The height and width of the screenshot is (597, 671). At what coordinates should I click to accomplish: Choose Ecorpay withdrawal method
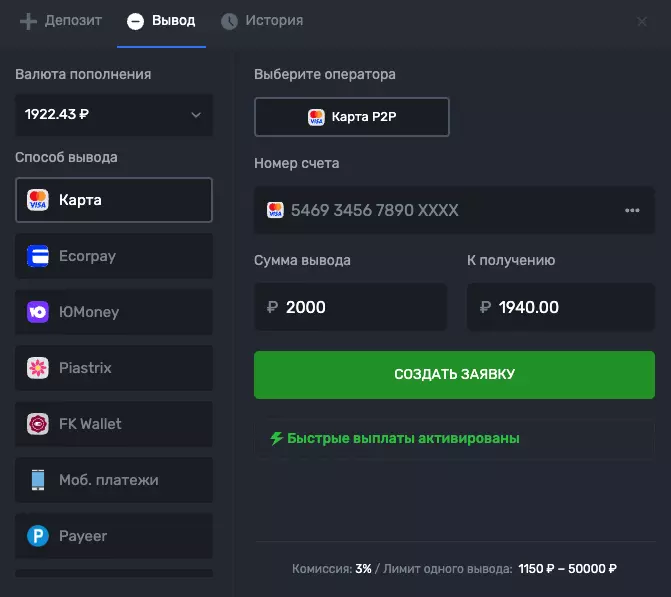pos(114,256)
